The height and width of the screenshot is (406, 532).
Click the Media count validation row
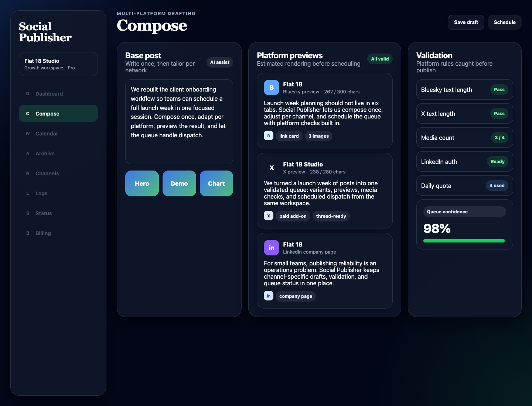(x=465, y=138)
